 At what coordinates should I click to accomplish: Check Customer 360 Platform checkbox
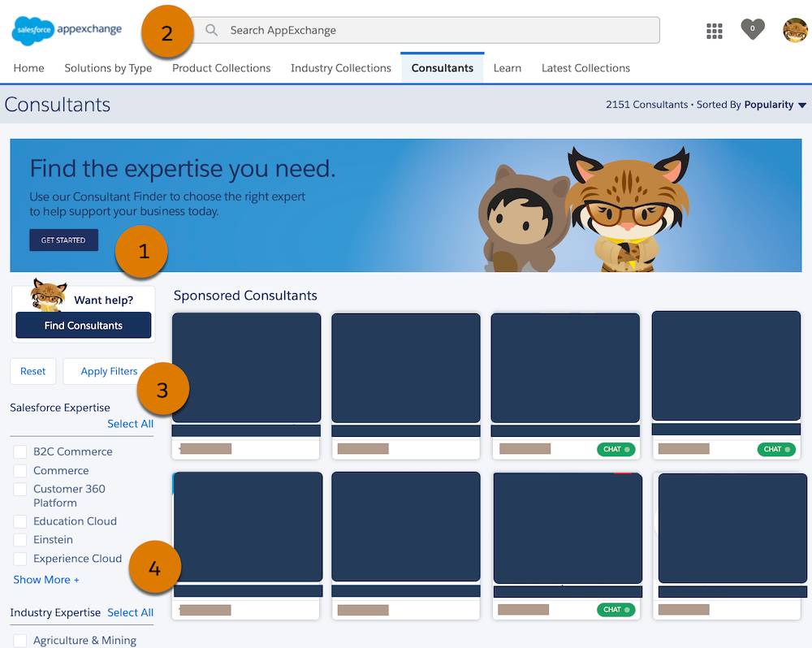(x=20, y=489)
